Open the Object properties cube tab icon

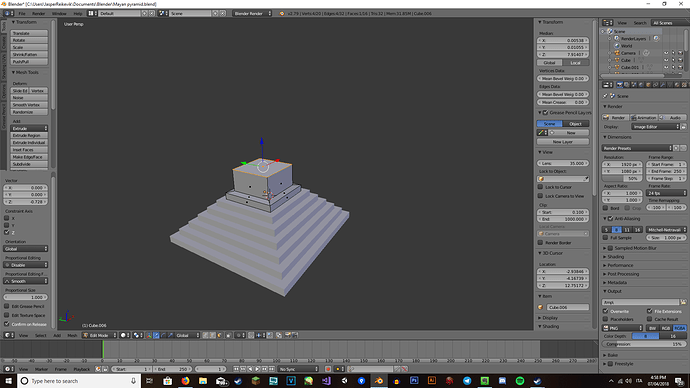point(648,84)
